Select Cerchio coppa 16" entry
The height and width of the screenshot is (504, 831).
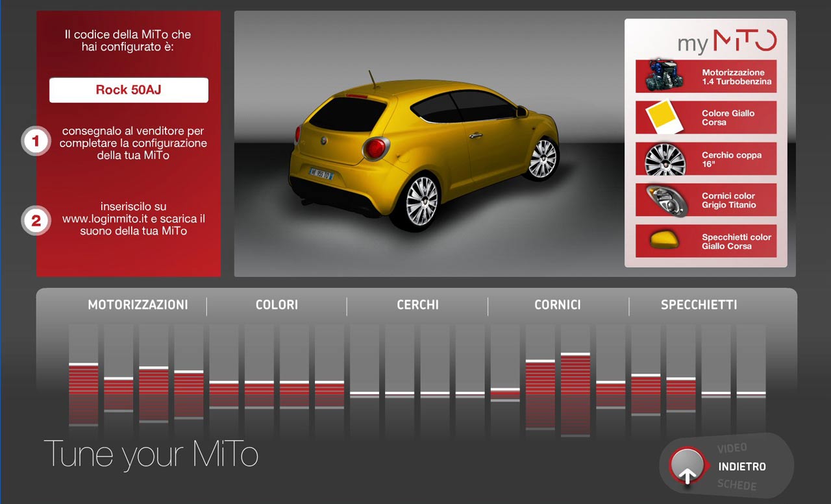click(x=706, y=159)
